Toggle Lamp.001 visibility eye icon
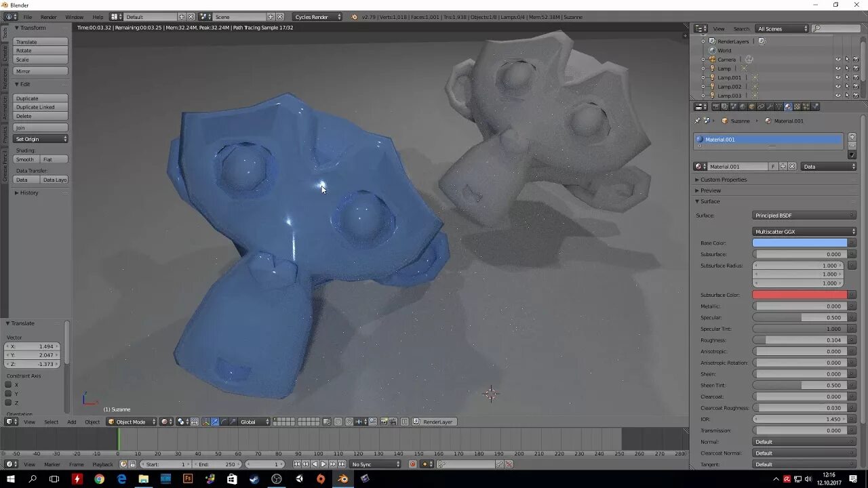The height and width of the screenshot is (488, 868). (x=838, y=77)
